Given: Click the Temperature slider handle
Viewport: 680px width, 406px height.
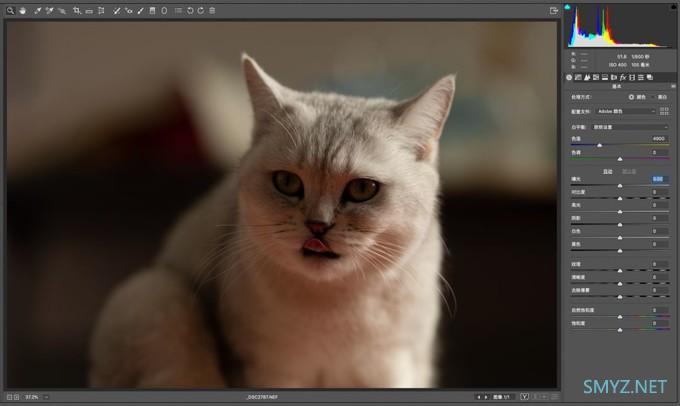Looking at the screenshot, I should point(600,145).
